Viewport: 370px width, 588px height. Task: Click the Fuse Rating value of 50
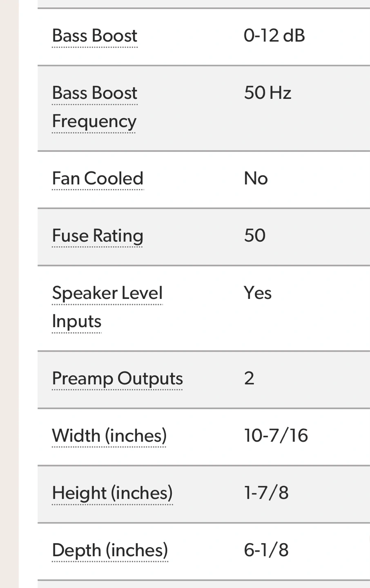click(255, 236)
